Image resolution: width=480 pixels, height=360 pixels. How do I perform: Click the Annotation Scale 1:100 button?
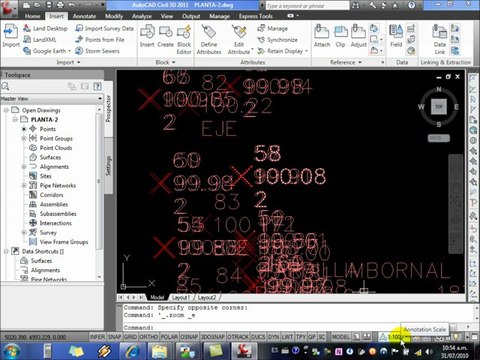tap(396, 337)
